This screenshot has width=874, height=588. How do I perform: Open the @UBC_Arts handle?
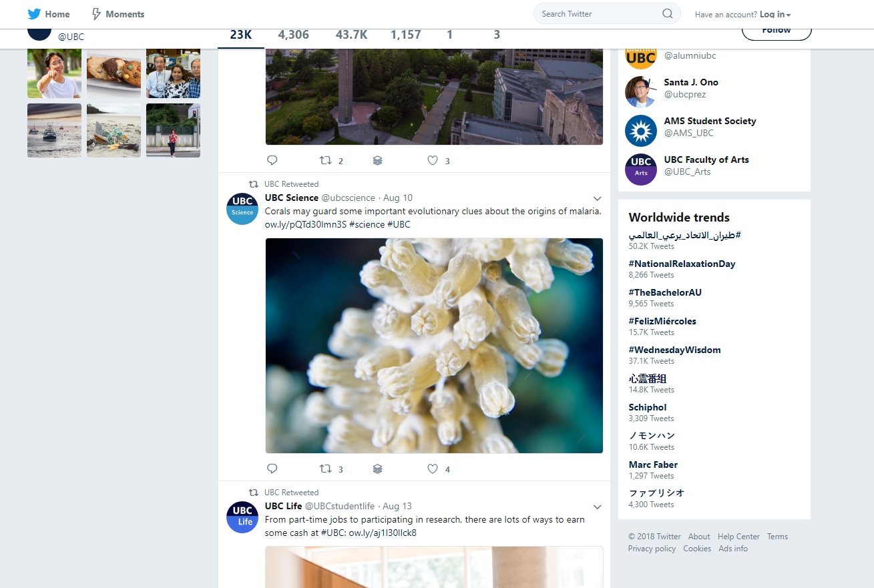tap(687, 172)
